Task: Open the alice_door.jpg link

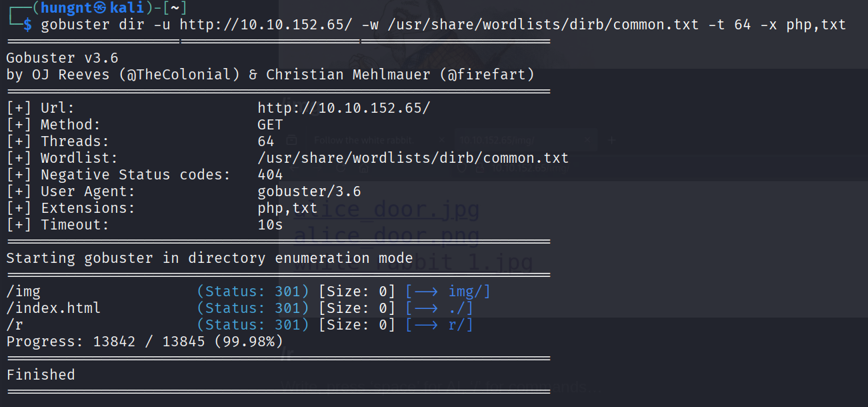Action: tap(387, 210)
